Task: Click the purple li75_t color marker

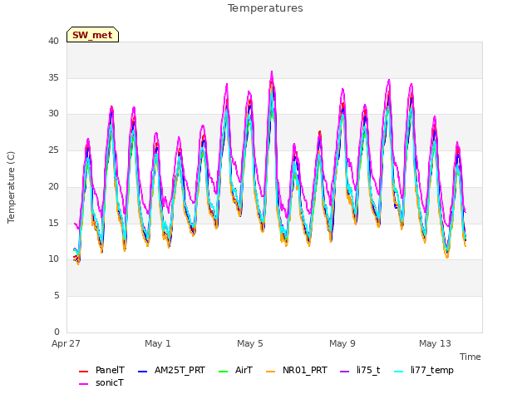Action: 344,372
